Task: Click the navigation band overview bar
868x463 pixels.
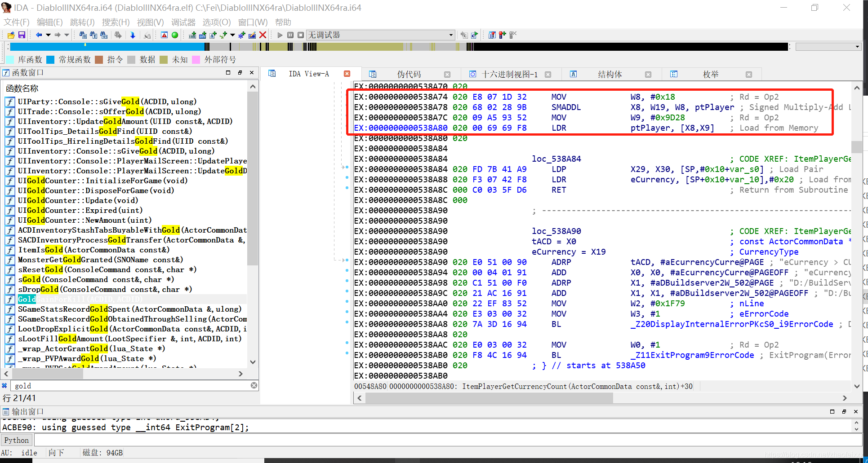Action: coord(399,47)
